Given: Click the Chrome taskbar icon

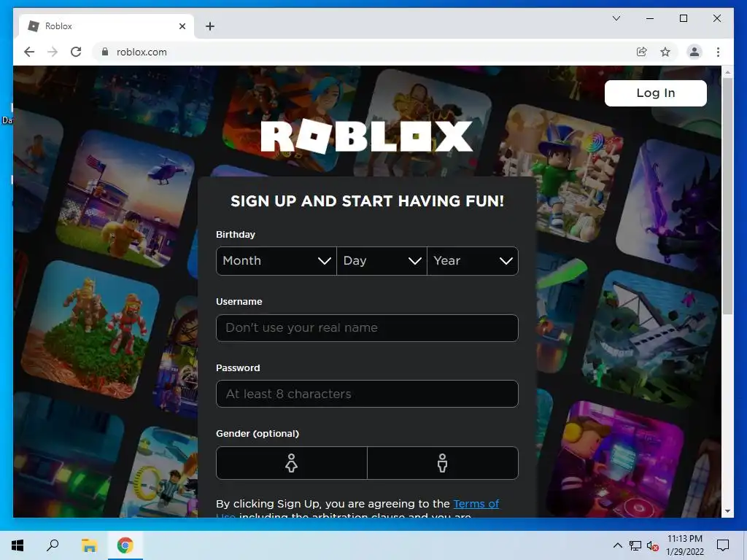Looking at the screenshot, I should click(125, 545).
